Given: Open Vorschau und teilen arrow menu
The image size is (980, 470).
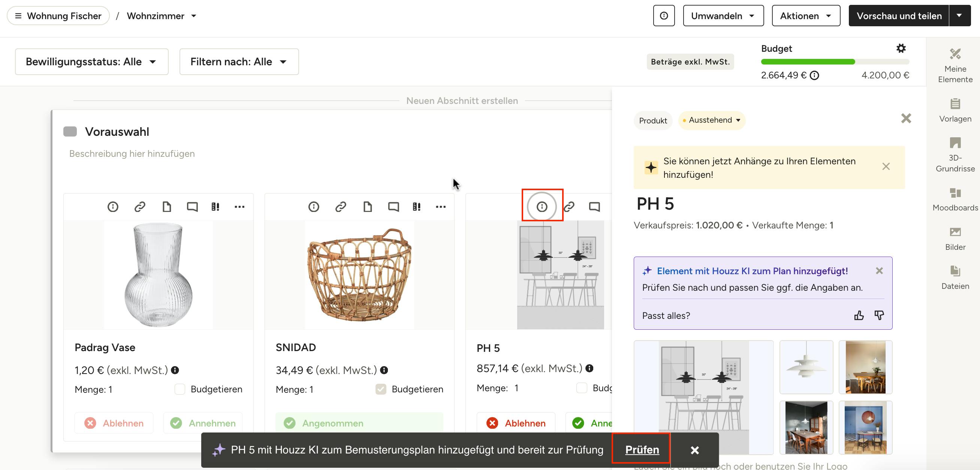Looking at the screenshot, I should 959,16.
